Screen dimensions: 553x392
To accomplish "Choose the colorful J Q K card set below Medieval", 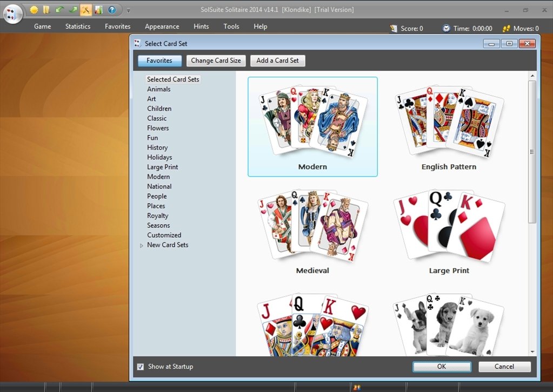I will (312, 324).
